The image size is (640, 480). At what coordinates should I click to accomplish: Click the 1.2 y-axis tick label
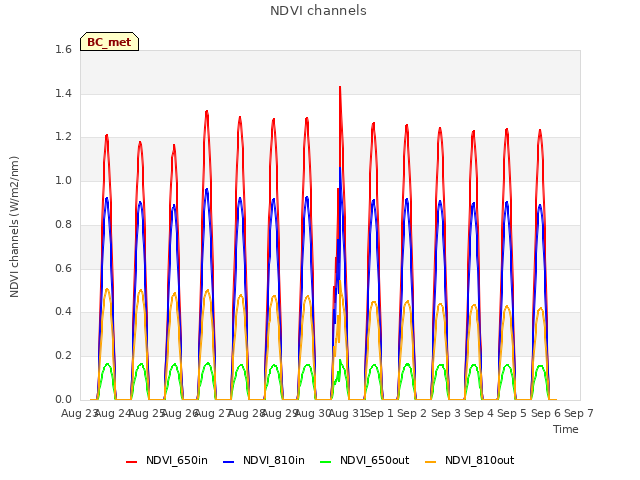63,137
